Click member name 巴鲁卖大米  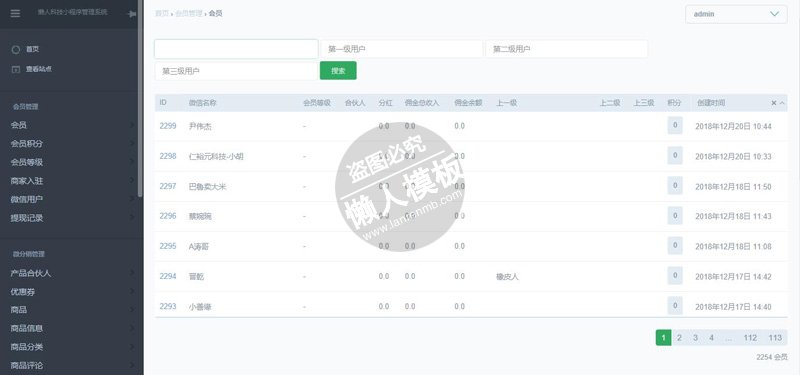207,187
